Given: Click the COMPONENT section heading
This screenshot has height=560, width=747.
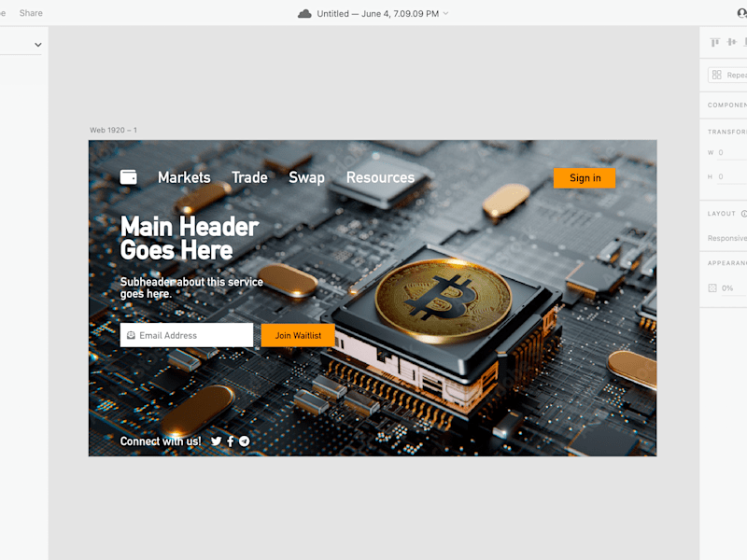Looking at the screenshot, I should click(727, 105).
